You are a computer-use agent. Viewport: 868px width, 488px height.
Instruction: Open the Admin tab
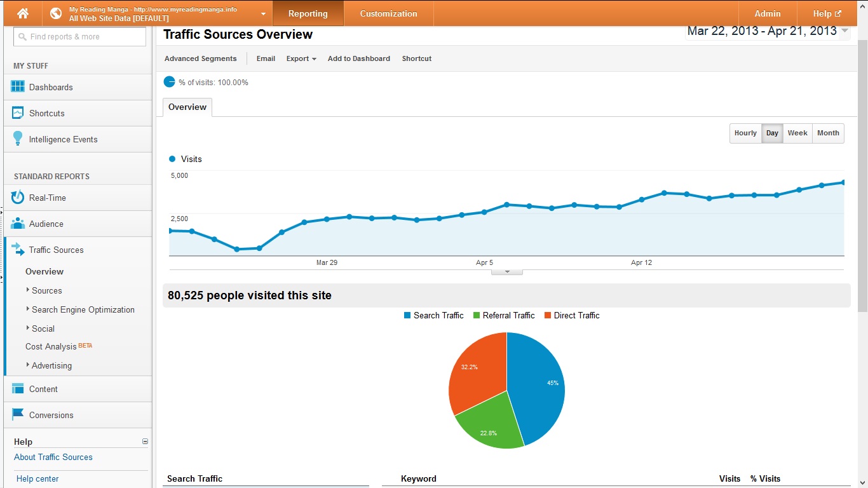click(768, 13)
